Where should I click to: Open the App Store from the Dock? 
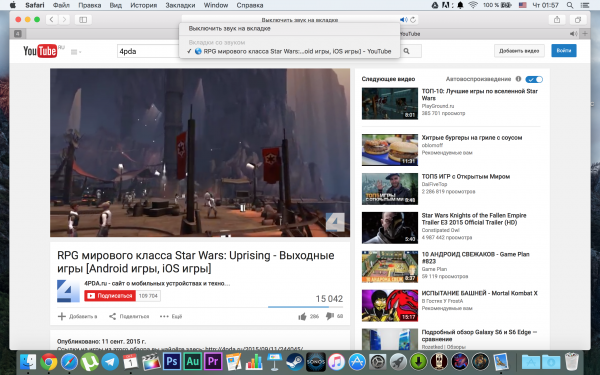point(357,362)
